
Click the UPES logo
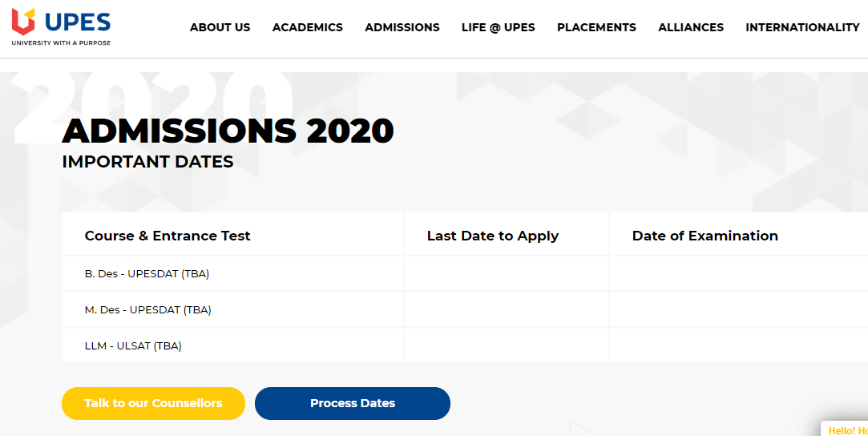(61, 26)
